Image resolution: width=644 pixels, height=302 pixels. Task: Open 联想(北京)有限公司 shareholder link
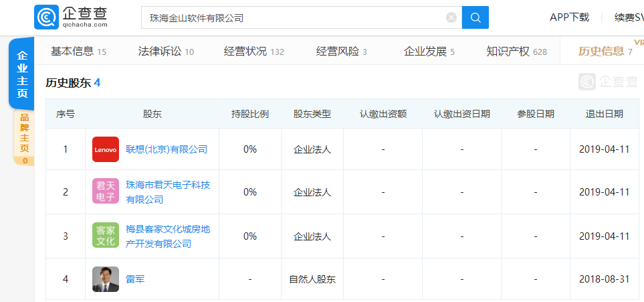[x=167, y=149]
